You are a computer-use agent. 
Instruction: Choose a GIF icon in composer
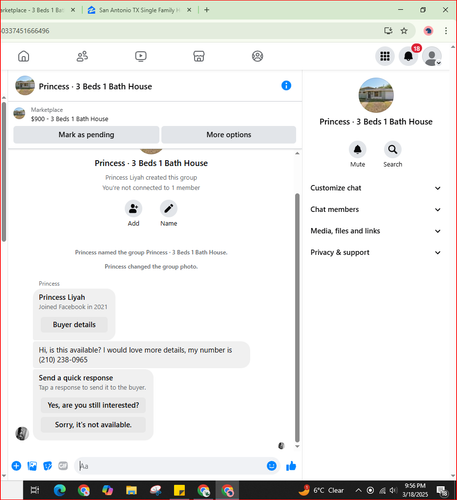point(63,466)
